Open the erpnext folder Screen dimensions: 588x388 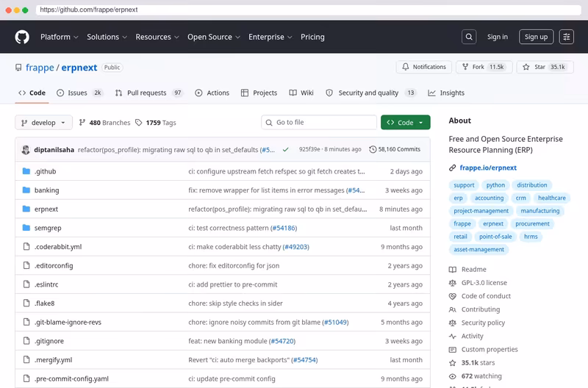point(46,209)
